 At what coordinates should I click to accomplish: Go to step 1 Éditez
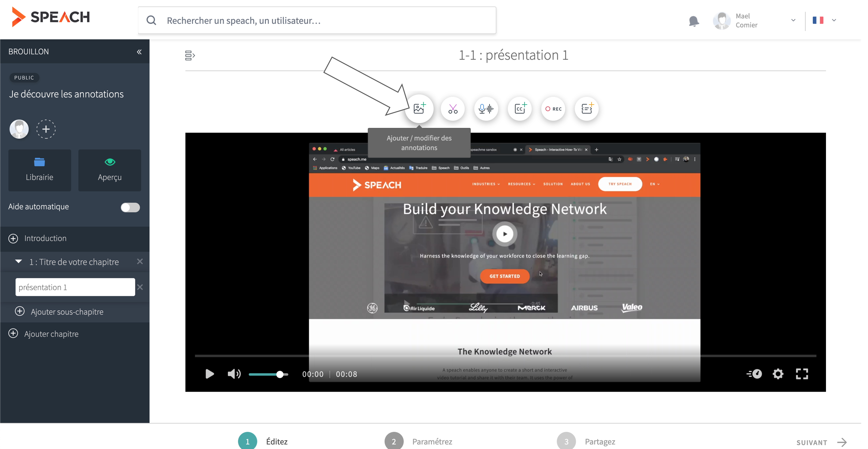(x=263, y=441)
